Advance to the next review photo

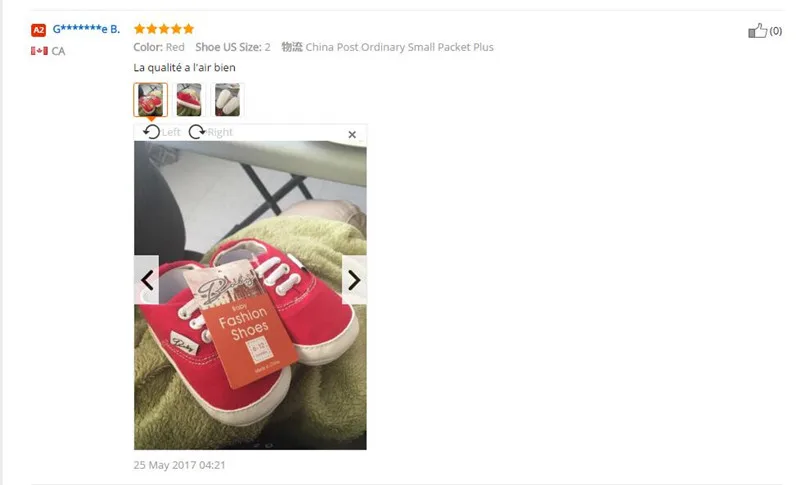point(354,280)
